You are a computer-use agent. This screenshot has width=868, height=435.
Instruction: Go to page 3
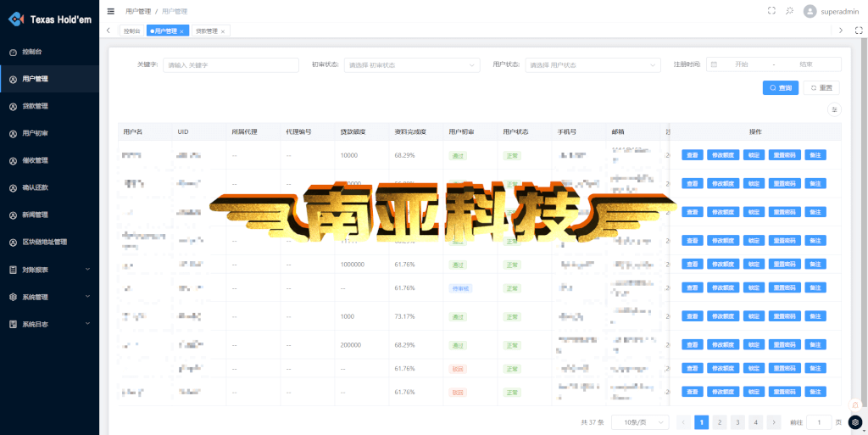pos(737,422)
